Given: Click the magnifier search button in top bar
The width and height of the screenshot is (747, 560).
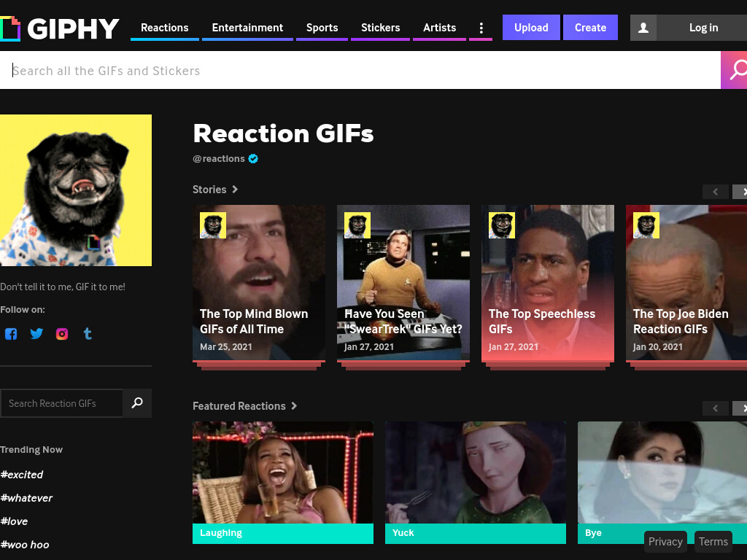Looking at the screenshot, I should pyautogui.click(x=734, y=70).
